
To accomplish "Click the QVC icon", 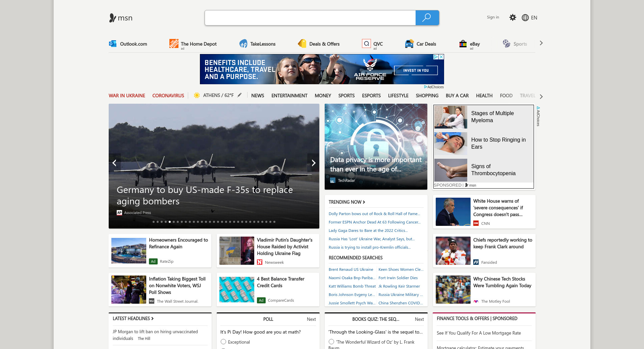I will point(366,44).
